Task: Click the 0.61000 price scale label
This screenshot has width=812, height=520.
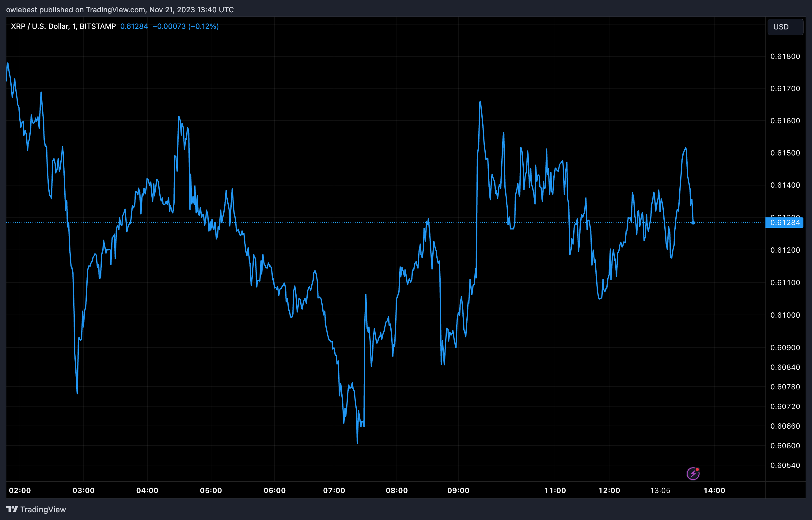Action: click(x=785, y=315)
